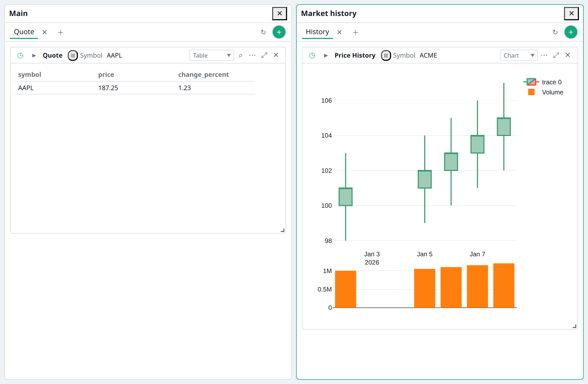Click the Symbol link icon beside ACME
Image resolution: width=588 pixels, height=384 pixels.
(x=386, y=55)
